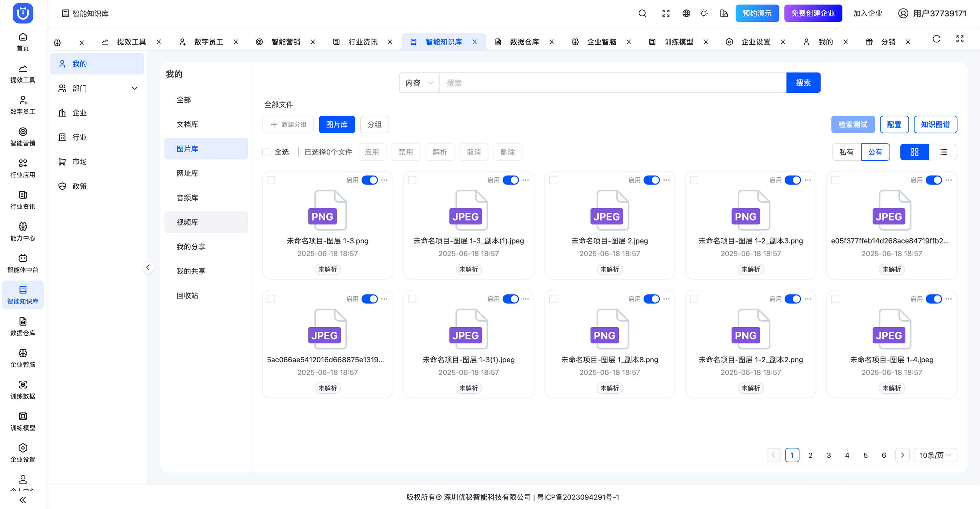This screenshot has width=980, height=509.
Task: Toggle light/dark theme sun icon
Action: pyautogui.click(x=704, y=13)
